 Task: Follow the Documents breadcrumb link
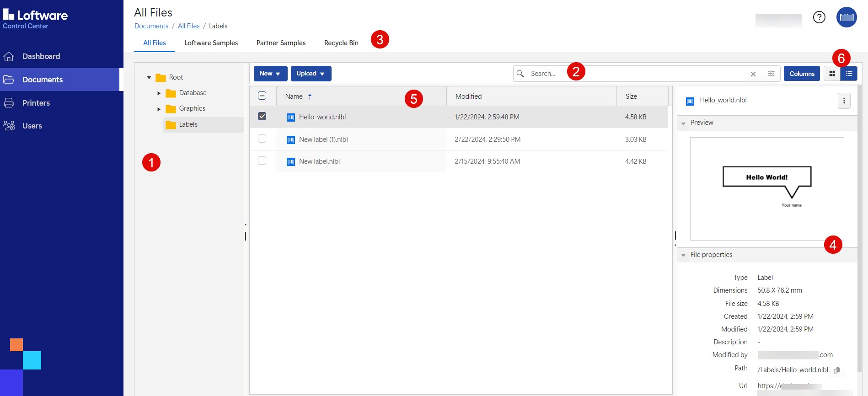[151, 26]
